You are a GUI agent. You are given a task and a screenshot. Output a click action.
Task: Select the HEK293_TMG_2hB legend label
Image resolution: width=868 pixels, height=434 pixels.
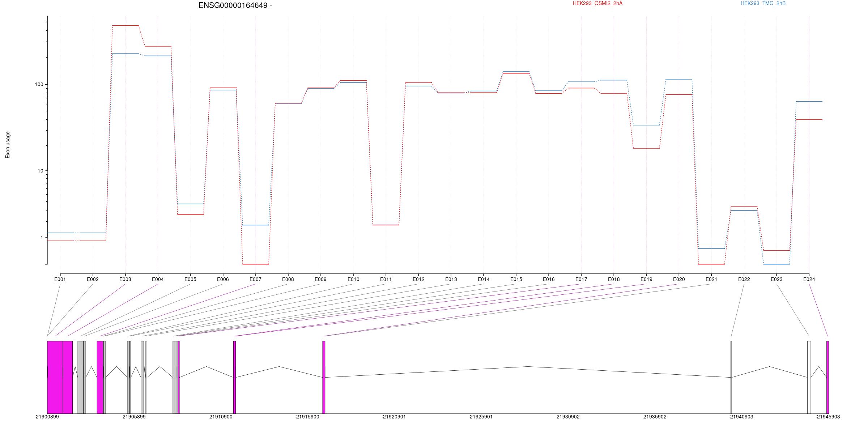point(763,3)
